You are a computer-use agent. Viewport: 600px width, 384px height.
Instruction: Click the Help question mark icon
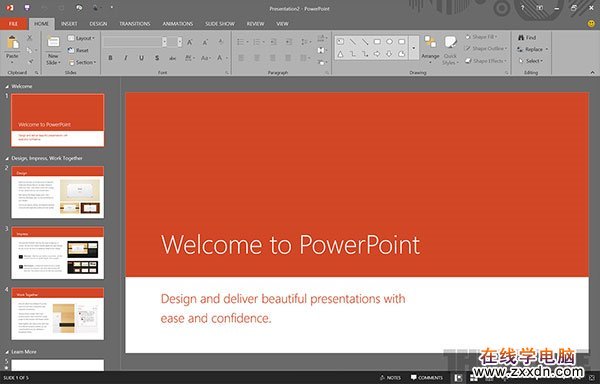point(522,8)
